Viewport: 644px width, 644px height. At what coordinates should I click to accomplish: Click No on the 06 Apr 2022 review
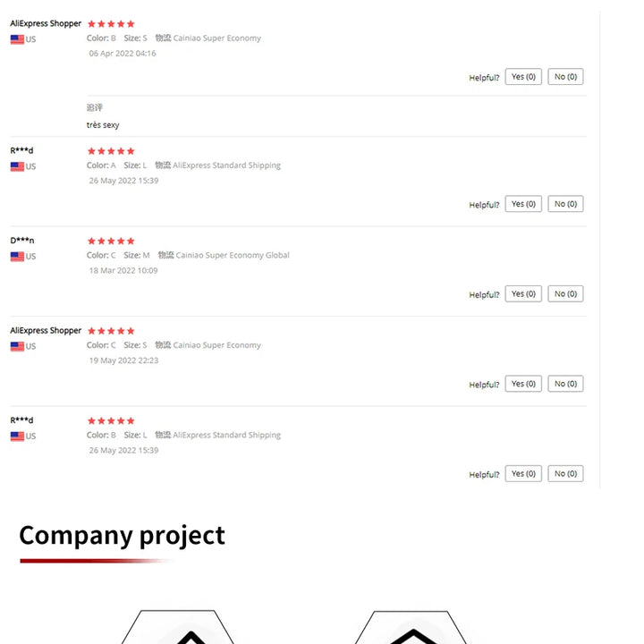coord(565,77)
